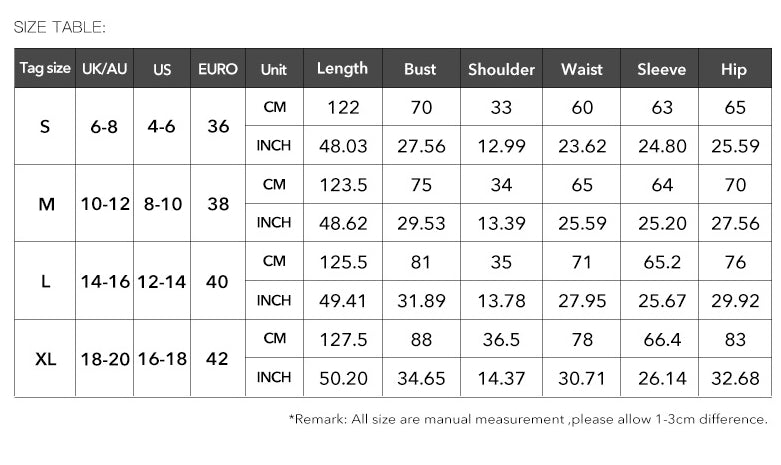
Task: Select the Shoulder column header
Action: coord(502,68)
